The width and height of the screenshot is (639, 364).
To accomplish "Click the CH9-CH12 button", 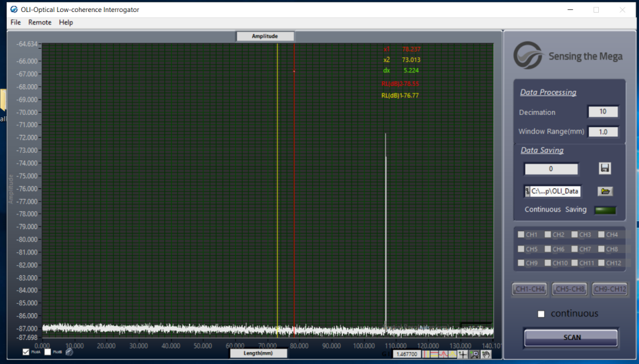I will point(610,289).
